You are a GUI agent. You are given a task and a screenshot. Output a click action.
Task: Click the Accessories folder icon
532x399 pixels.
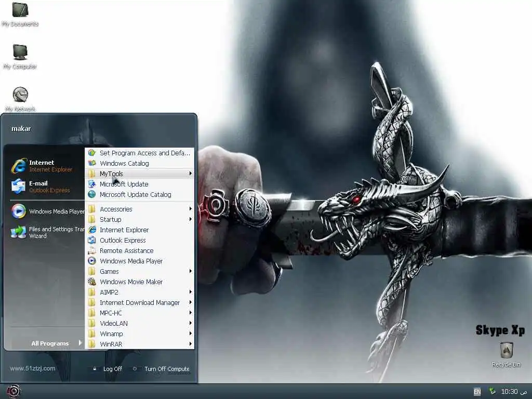tap(92, 209)
